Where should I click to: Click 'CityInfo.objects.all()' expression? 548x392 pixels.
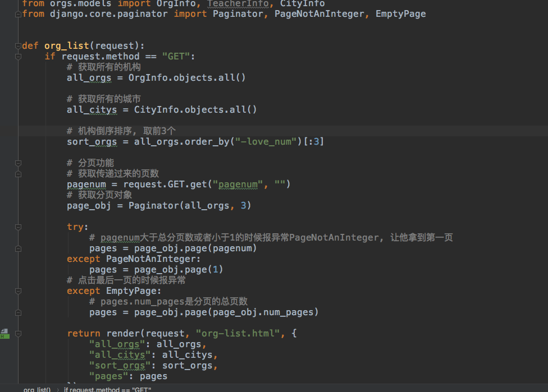(195, 109)
